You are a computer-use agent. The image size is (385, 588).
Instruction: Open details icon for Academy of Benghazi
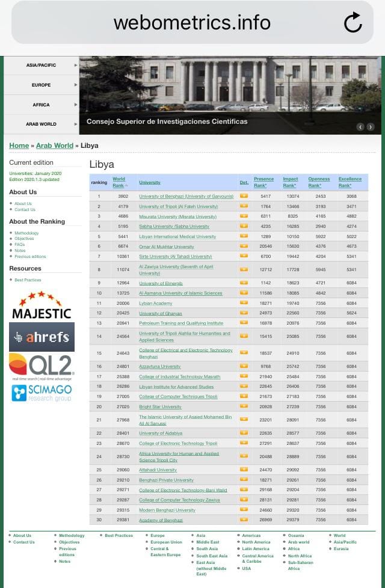pos(244,519)
